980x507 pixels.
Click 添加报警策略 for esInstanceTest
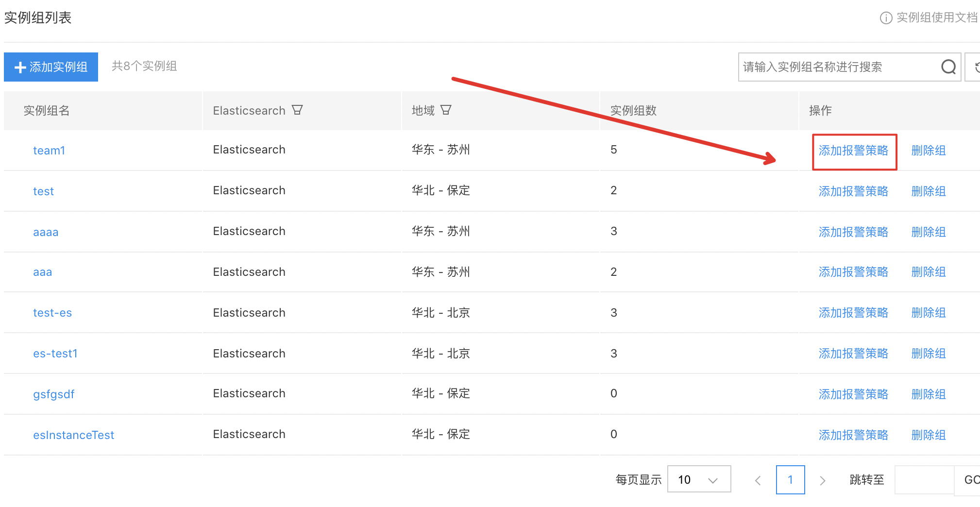[x=853, y=435]
